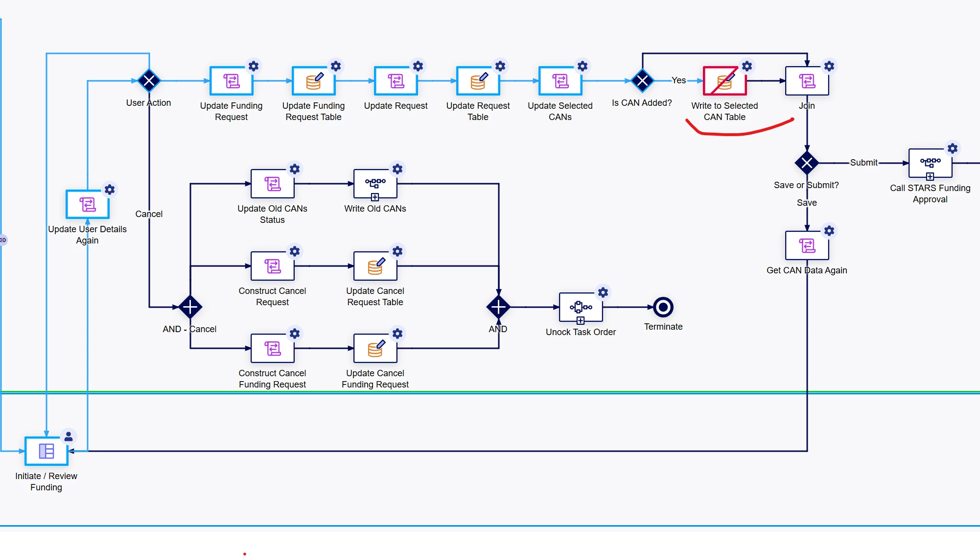Click the Update Cancel Funding Request node
Viewport: 980px width, 556px height.
click(375, 348)
